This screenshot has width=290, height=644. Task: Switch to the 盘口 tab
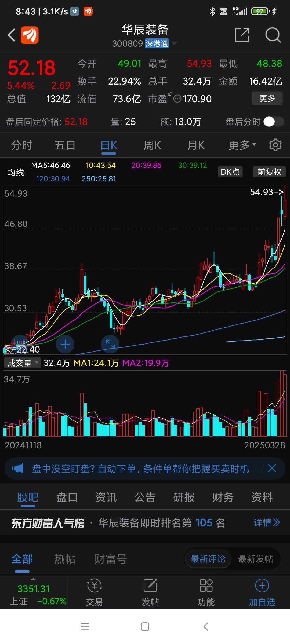click(67, 497)
